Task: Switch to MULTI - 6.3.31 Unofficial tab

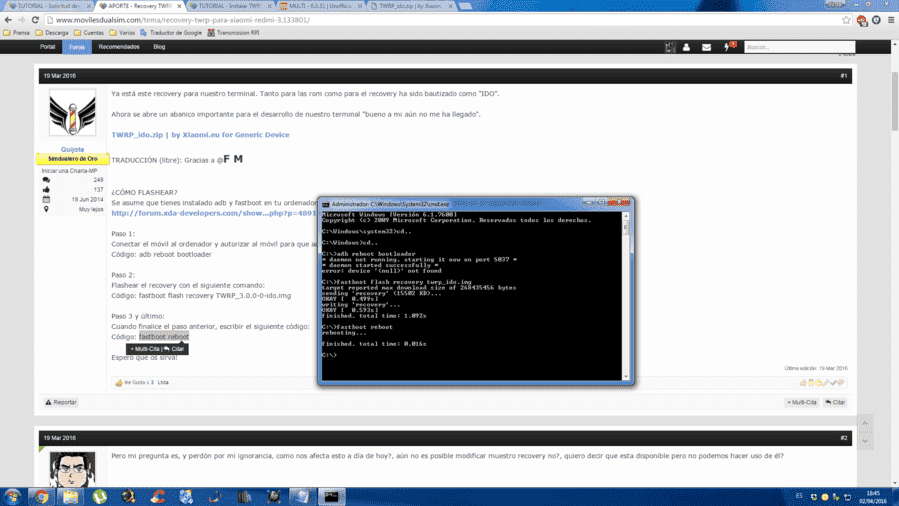Action: click(x=320, y=6)
